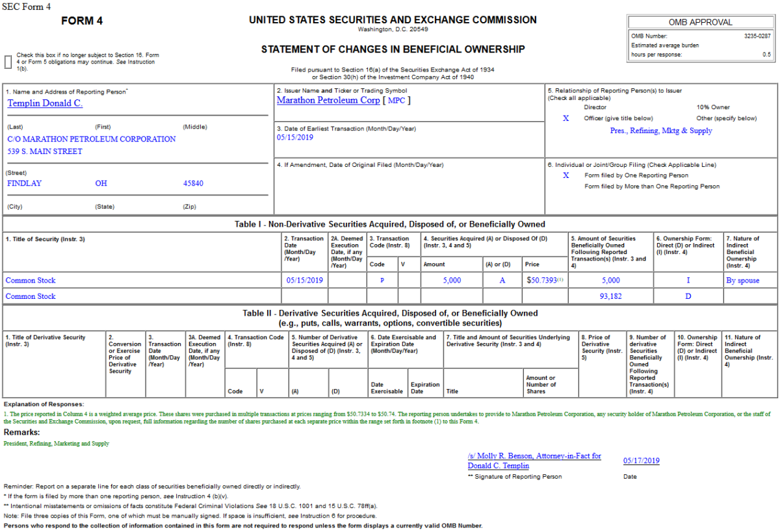This screenshot has width=780, height=532.
Task: Click the transaction date 05/15/2019 in Table I
Action: pos(305,281)
